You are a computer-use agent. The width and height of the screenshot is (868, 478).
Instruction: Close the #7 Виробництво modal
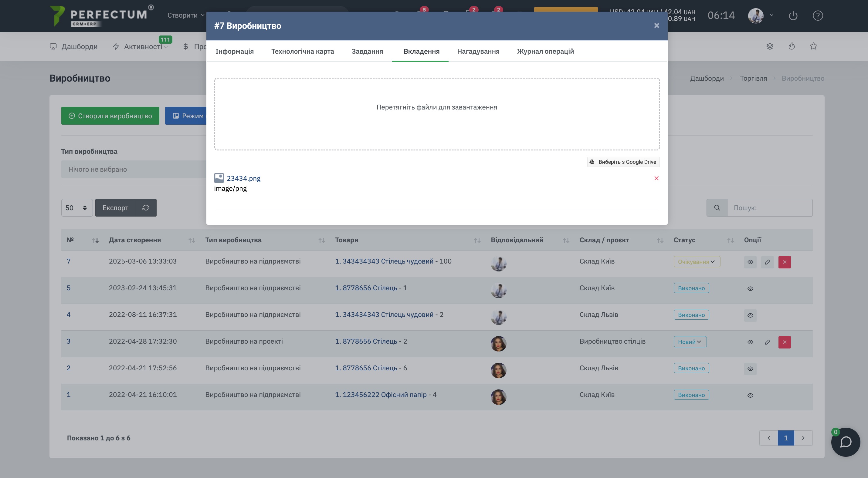click(x=656, y=25)
